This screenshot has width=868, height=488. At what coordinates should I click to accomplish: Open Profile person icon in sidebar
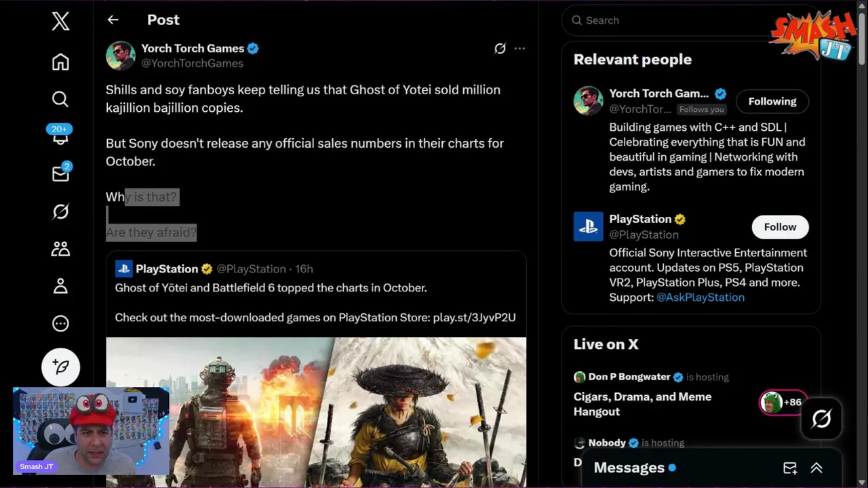[60, 286]
